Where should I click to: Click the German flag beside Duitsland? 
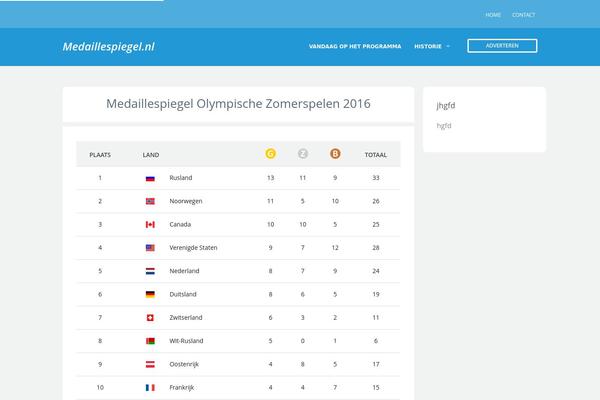[150, 294]
